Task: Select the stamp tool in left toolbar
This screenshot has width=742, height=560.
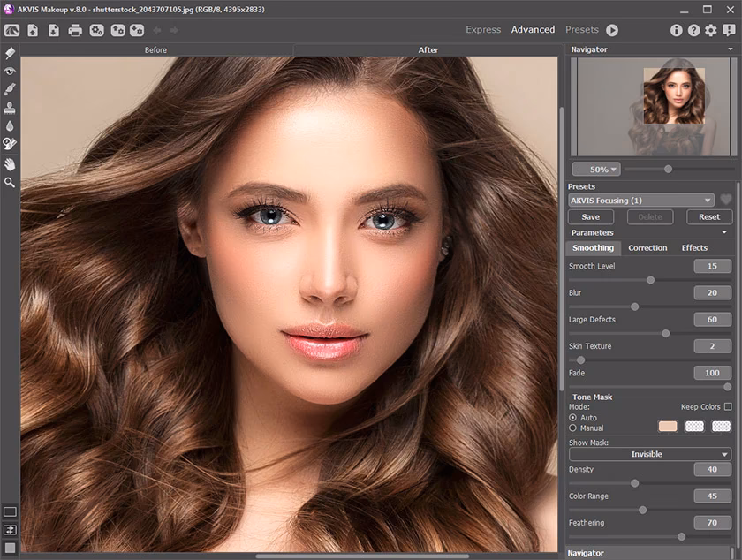Action: point(10,108)
